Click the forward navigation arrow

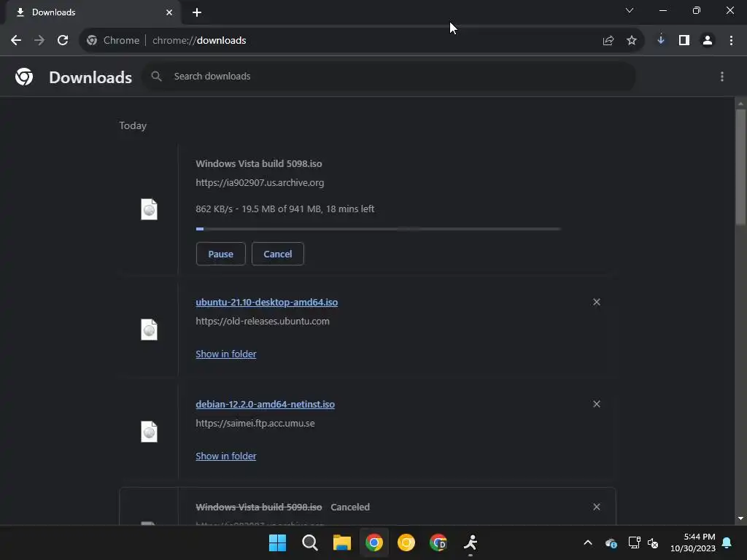[x=39, y=41]
